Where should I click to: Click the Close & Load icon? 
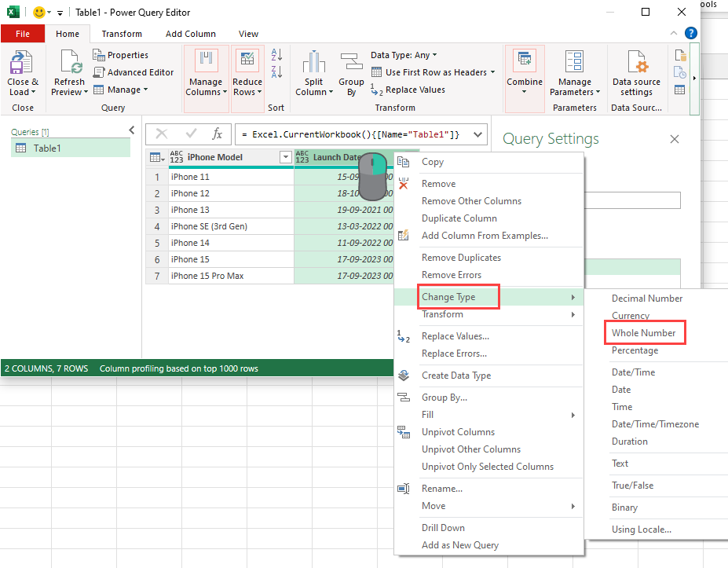click(x=21, y=62)
